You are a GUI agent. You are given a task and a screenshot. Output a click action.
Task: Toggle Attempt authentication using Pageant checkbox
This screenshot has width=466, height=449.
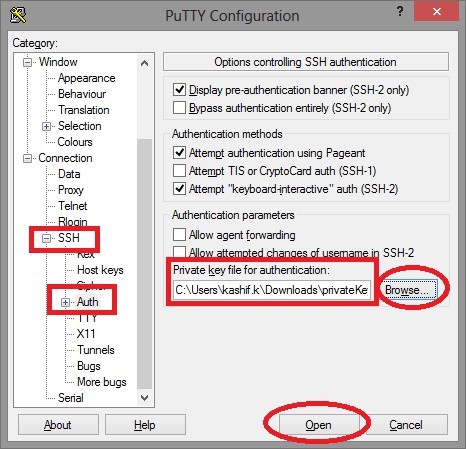[179, 153]
